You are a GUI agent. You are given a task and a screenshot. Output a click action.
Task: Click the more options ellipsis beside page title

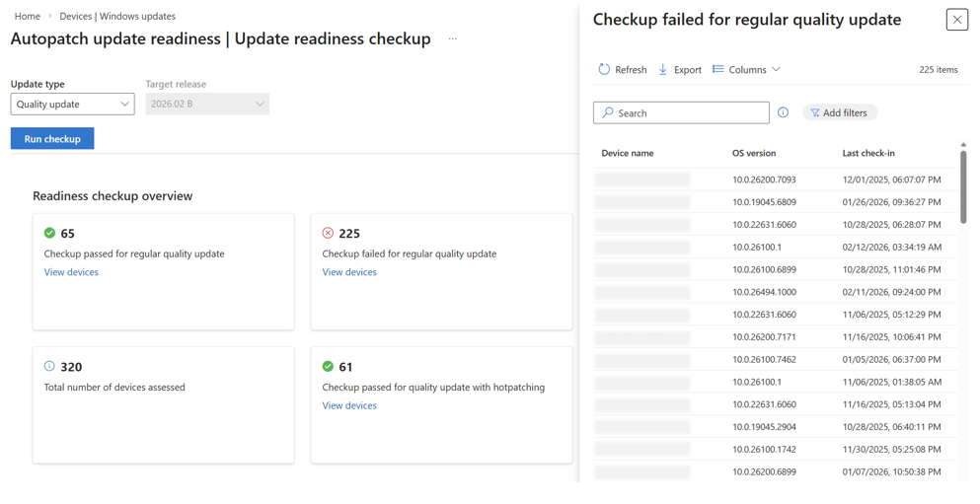pyautogui.click(x=453, y=39)
